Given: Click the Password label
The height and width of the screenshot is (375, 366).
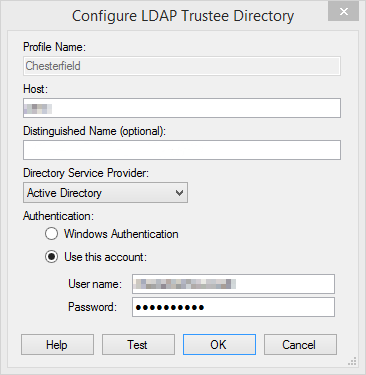Looking at the screenshot, I should tap(93, 307).
